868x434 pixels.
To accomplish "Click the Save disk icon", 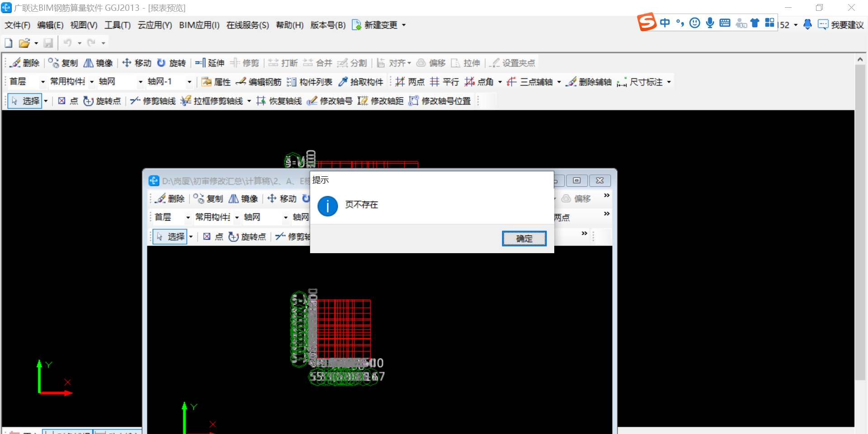I will (x=48, y=43).
